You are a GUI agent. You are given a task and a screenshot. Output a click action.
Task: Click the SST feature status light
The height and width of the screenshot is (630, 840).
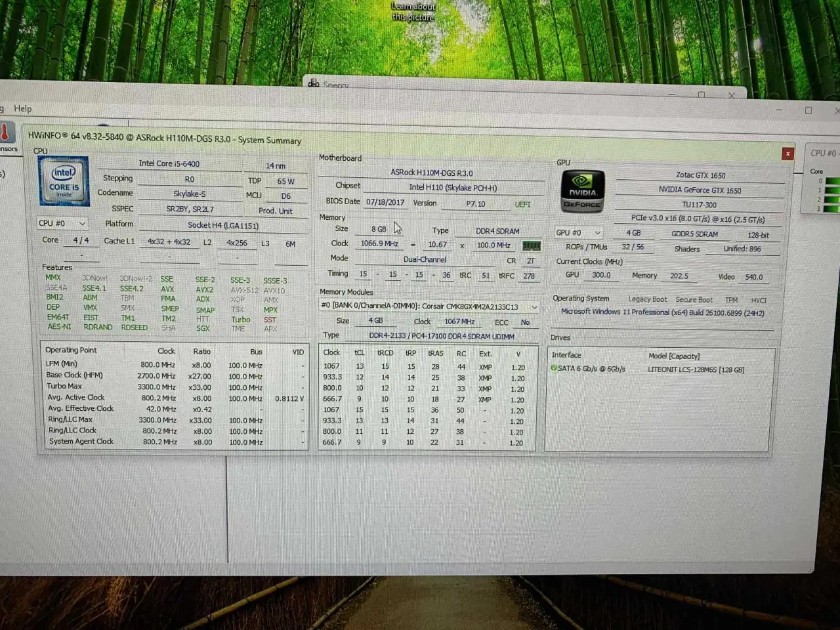pos(269,320)
